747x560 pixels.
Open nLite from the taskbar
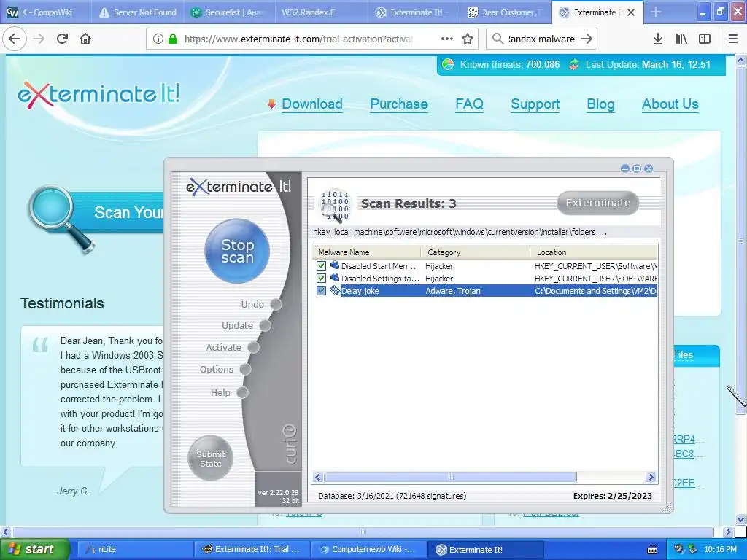133,549
